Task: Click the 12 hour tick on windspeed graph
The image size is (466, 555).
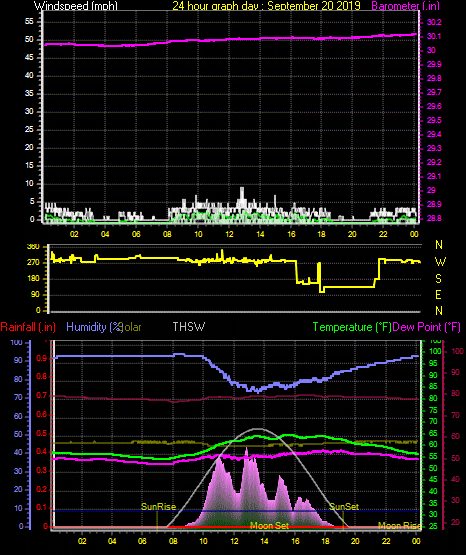Action: [x=229, y=234]
